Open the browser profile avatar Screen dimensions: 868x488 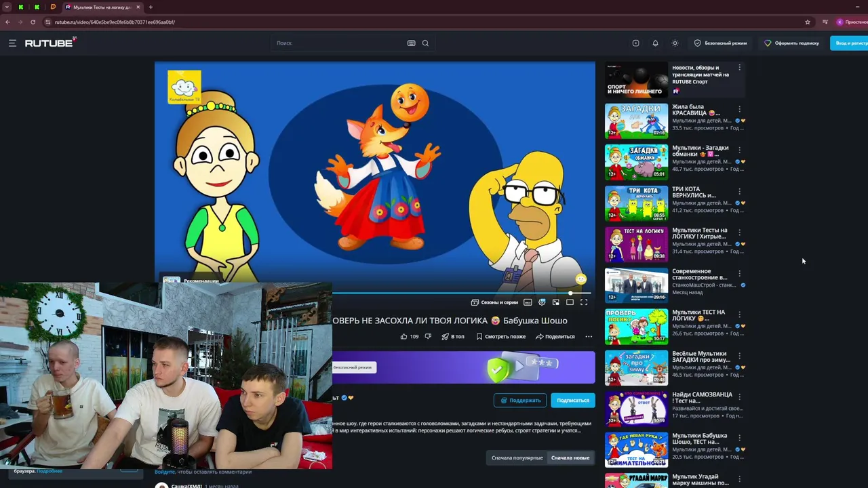coord(840,22)
